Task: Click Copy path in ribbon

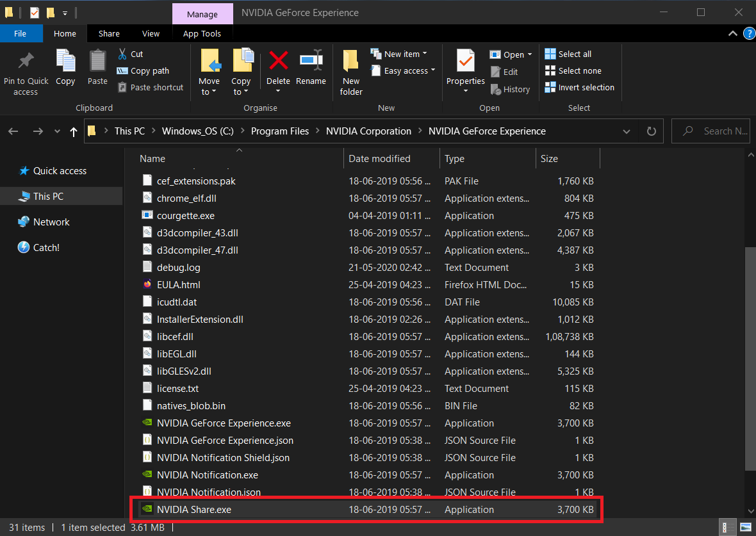Action: tap(144, 71)
